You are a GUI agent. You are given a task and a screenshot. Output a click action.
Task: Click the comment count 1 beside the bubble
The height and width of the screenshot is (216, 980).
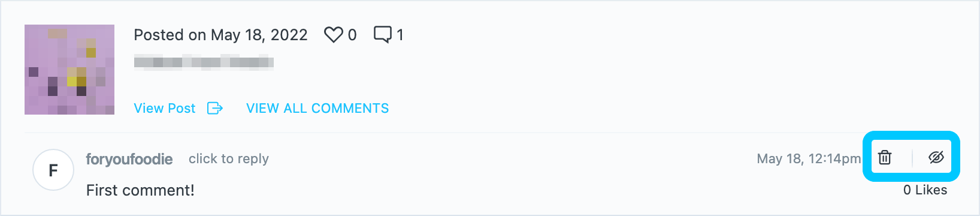tap(400, 35)
